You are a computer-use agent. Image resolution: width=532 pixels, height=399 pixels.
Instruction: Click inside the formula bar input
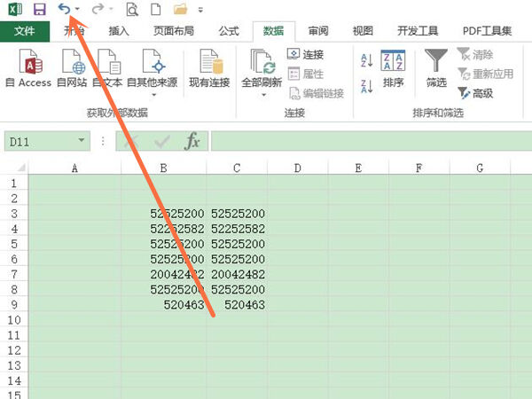372,141
